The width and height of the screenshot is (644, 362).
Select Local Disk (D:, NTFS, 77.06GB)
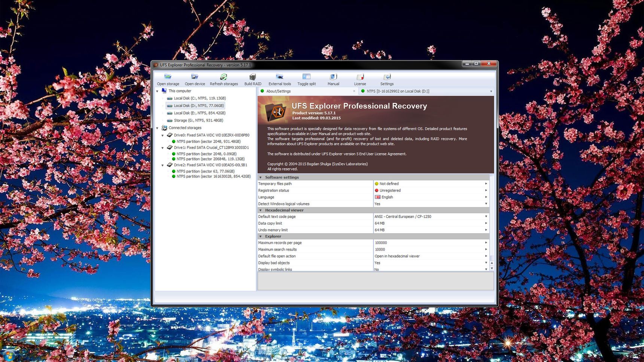[195, 106]
